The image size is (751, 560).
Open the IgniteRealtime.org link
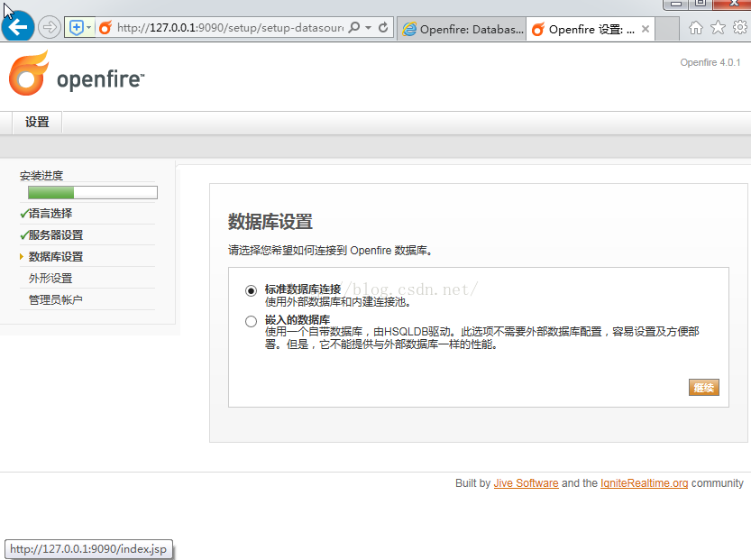tap(645, 483)
